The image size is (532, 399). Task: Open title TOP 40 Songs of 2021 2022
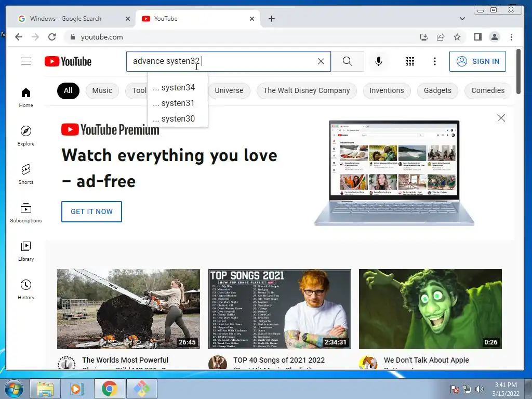point(279,360)
